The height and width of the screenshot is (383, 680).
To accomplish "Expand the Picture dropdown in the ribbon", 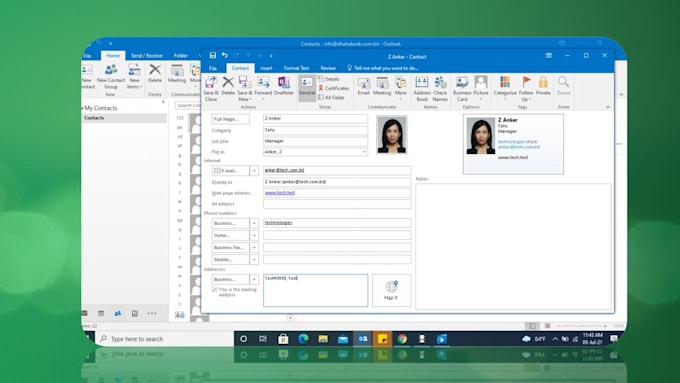I will point(481,99).
